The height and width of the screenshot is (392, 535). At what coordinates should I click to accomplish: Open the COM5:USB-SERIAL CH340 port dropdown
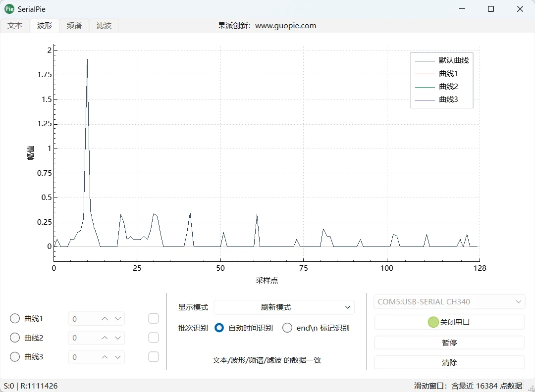[449, 301]
